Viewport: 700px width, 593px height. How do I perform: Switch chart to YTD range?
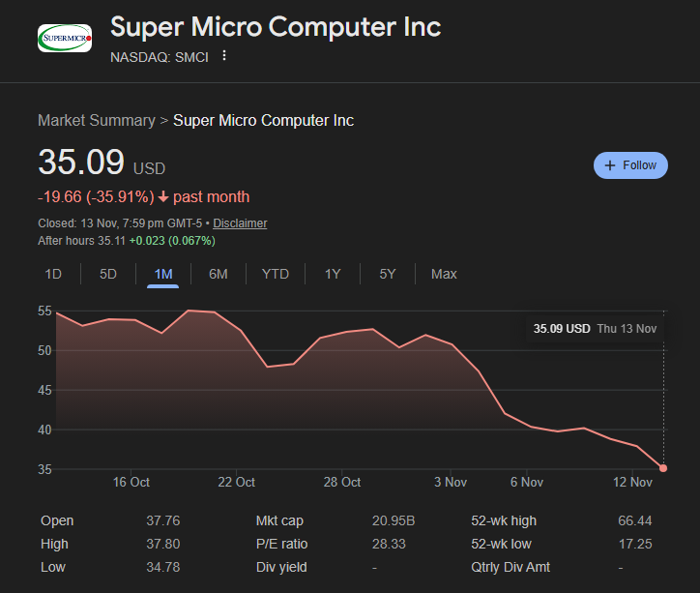point(276,274)
